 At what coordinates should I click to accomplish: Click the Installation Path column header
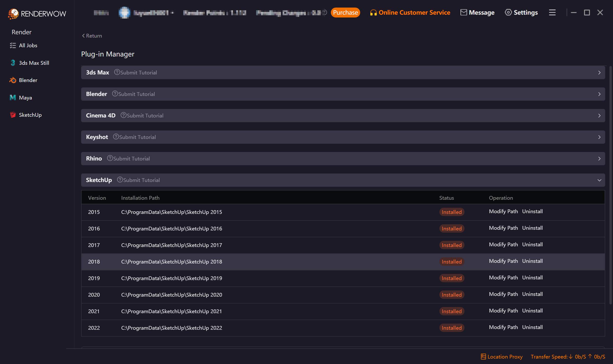point(140,198)
